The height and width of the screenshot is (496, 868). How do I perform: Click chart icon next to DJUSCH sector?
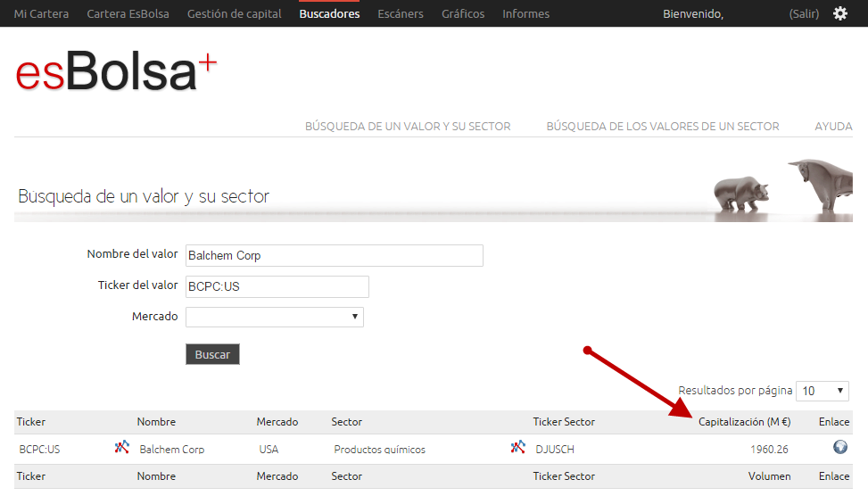pos(517,448)
